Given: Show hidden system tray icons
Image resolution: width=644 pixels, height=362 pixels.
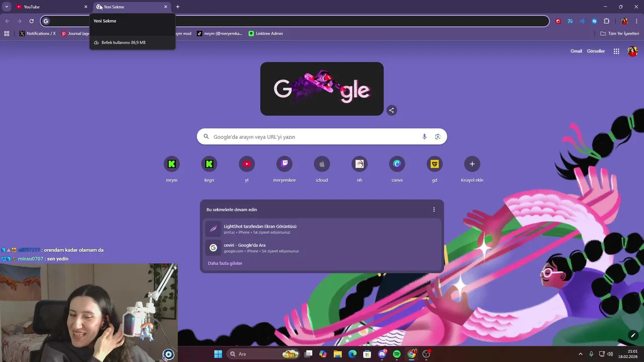Looking at the screenshot, I should (x=580, y=354).
